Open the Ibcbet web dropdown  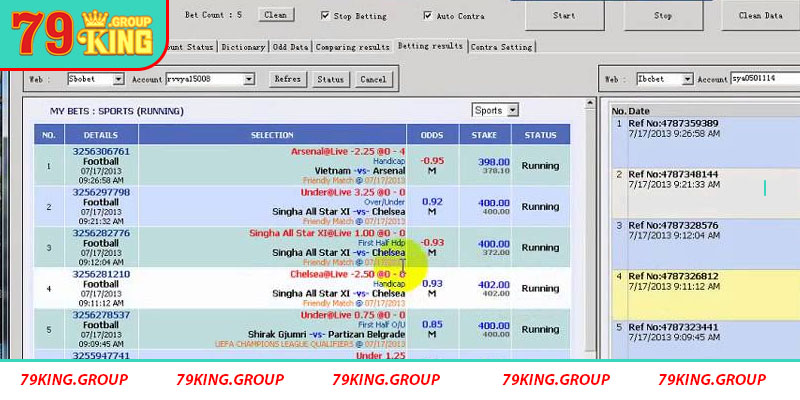click(x=688, y=79)
